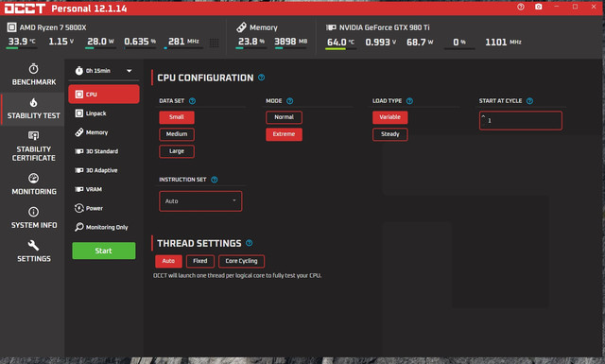
Task: Click the CPU power 28.0 W reading
Action: (100, 42)
